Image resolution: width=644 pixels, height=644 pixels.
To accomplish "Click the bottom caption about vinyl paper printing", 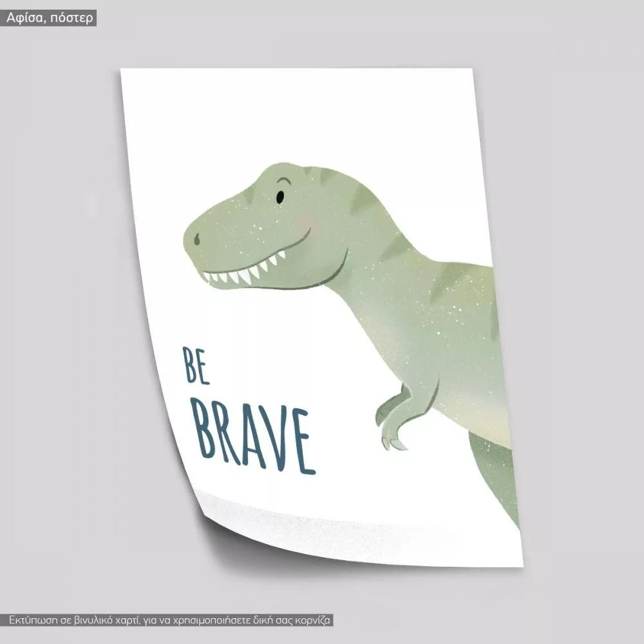I will (x=170, y=621).
